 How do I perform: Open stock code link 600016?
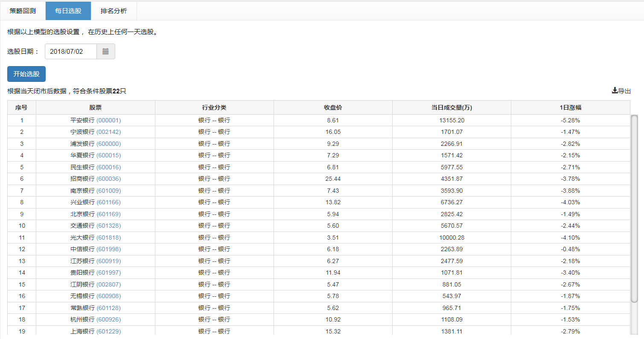click(109, 167)
